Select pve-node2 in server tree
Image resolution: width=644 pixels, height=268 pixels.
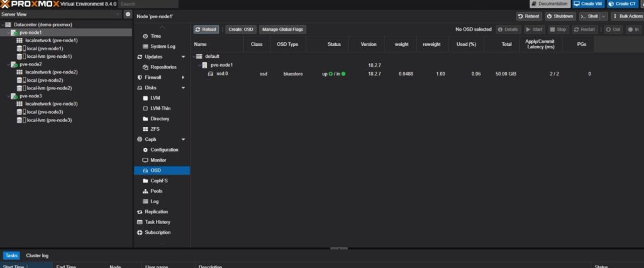coord(30,64)
